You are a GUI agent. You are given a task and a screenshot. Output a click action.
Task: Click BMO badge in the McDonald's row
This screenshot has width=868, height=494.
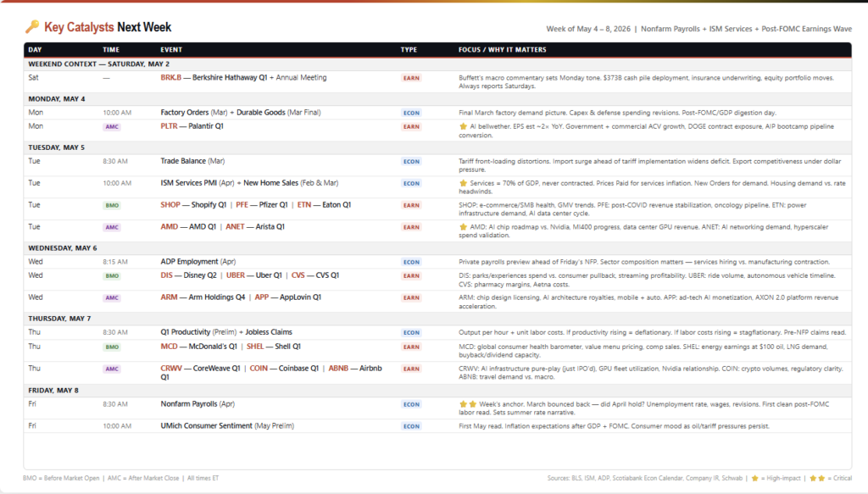pyautogui.click(x=112, y=347)
